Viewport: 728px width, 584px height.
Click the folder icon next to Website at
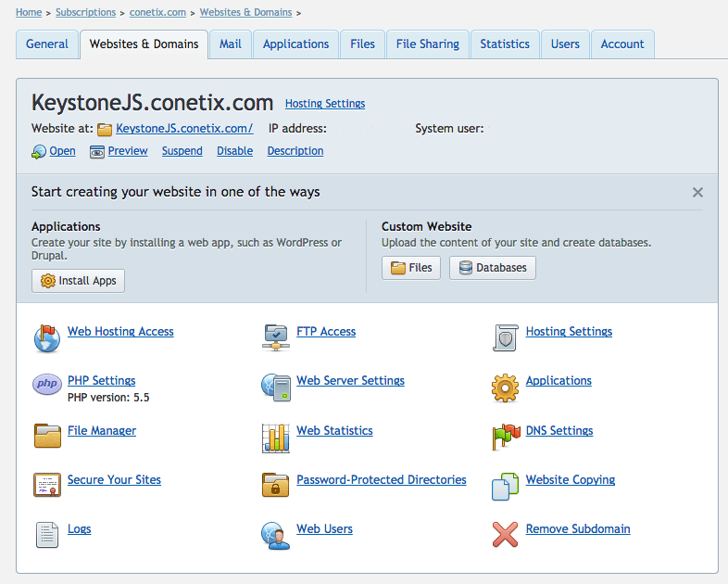click(105, 130)
